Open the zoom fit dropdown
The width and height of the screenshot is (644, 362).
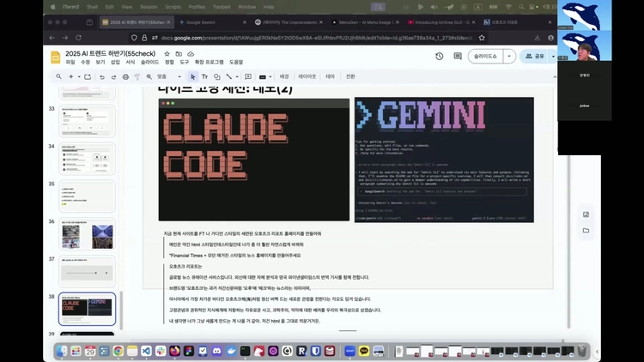[169, 76]
